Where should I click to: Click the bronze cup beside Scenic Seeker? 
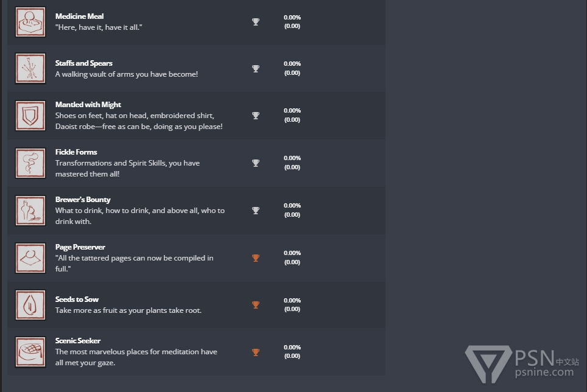256,352
